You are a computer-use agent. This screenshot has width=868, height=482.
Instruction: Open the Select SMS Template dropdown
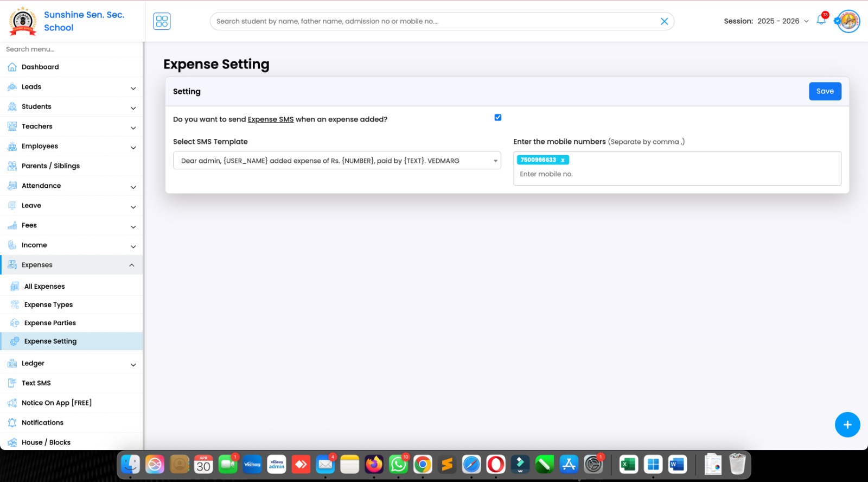click(336, 161)
